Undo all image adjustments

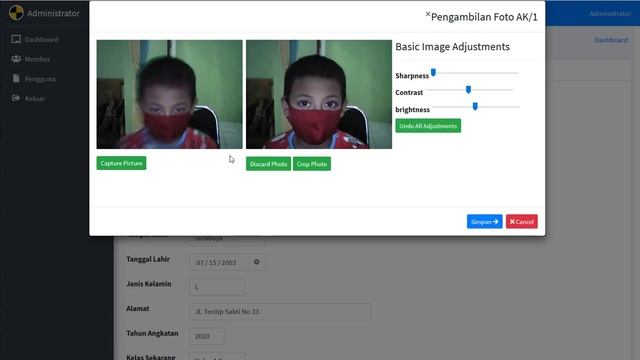(x=428, y=126)
